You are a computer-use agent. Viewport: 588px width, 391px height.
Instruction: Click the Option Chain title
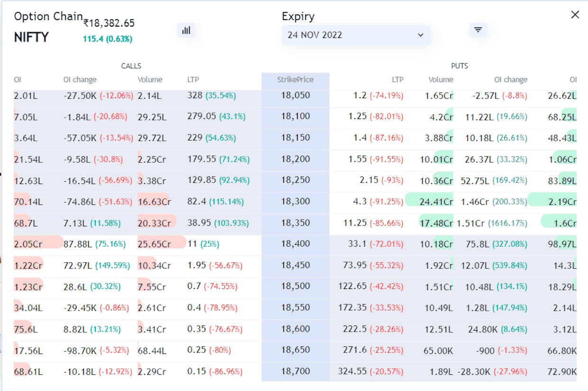coord(48,16)
